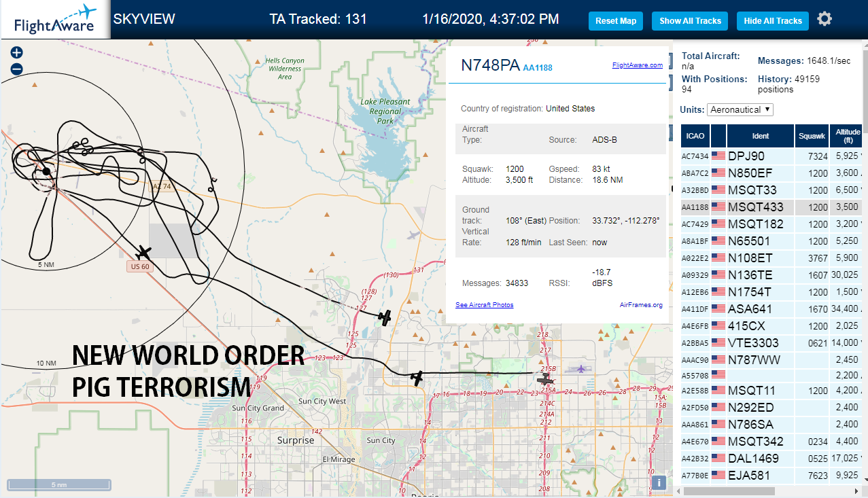Select the MSQT33 aircraft row
The height and width of the screenshot is (498, 868).
coord(773,190)
